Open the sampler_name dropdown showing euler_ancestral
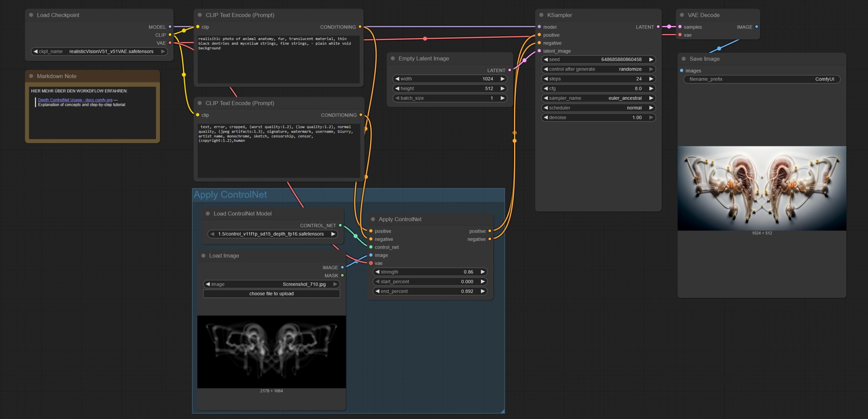Image resolution: width=868 pixels, height=419 pixels. pos(598,98)
